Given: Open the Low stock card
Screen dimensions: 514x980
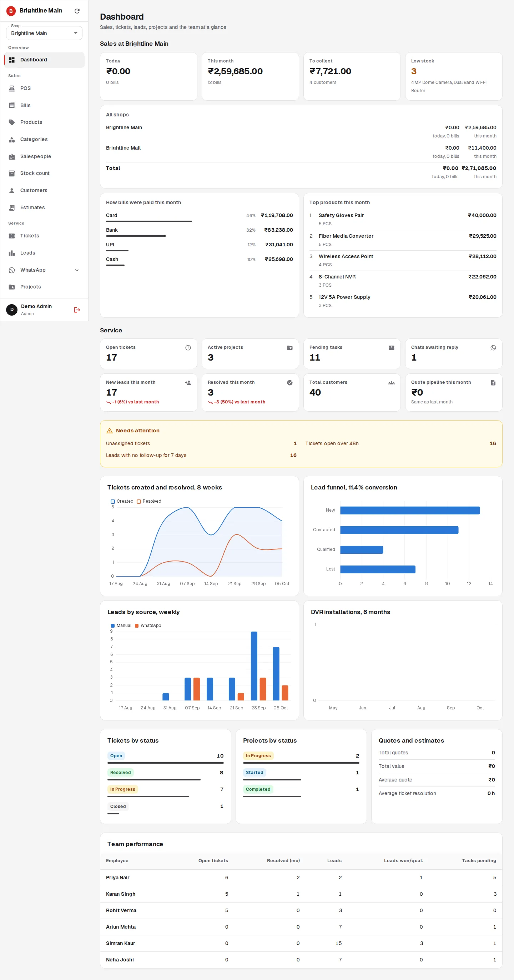Looking at the screenshot, I should pyautogui.click(x=454, y=76).
